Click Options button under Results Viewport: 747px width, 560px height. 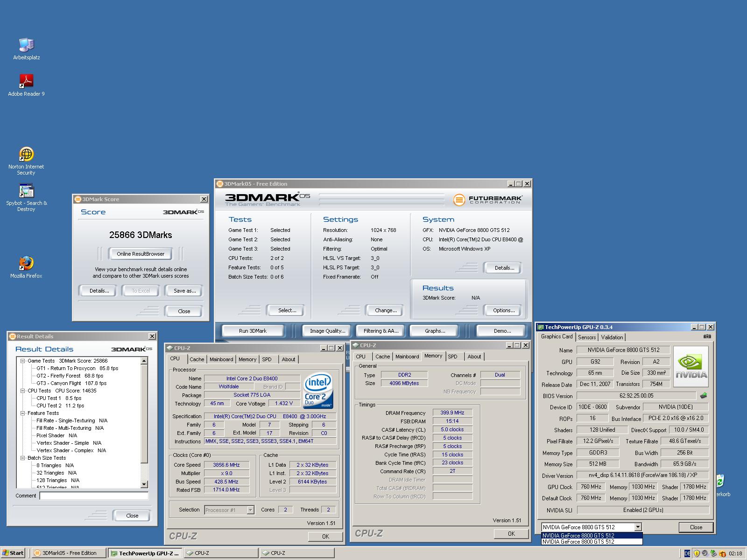point(504,310)
